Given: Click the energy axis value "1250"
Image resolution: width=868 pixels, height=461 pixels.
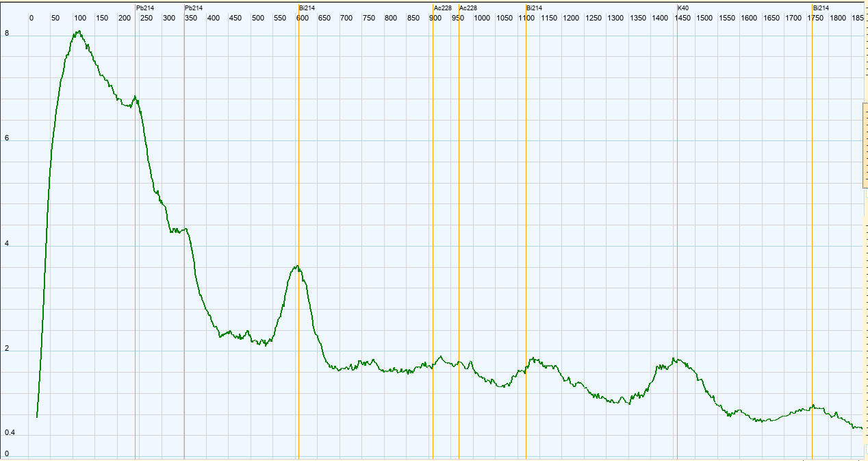Looking at the screenshot, I should (x=593, y=18).
